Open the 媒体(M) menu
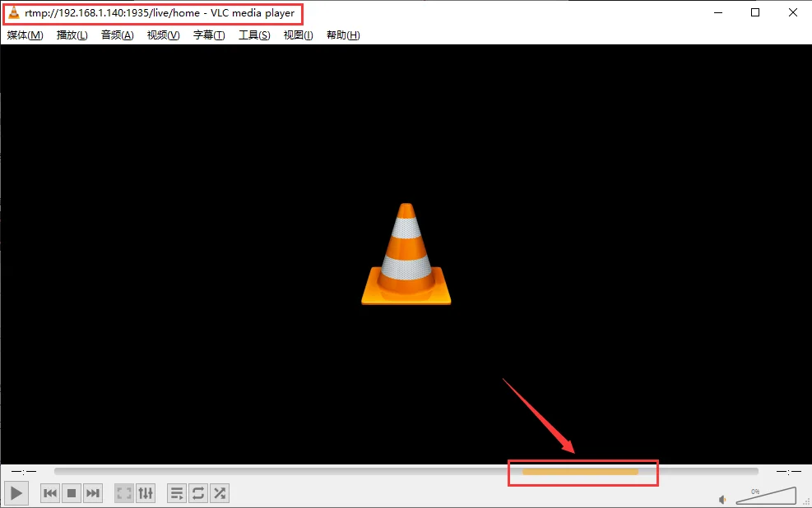Screen dimensions: 812x508 coord(25,35)
